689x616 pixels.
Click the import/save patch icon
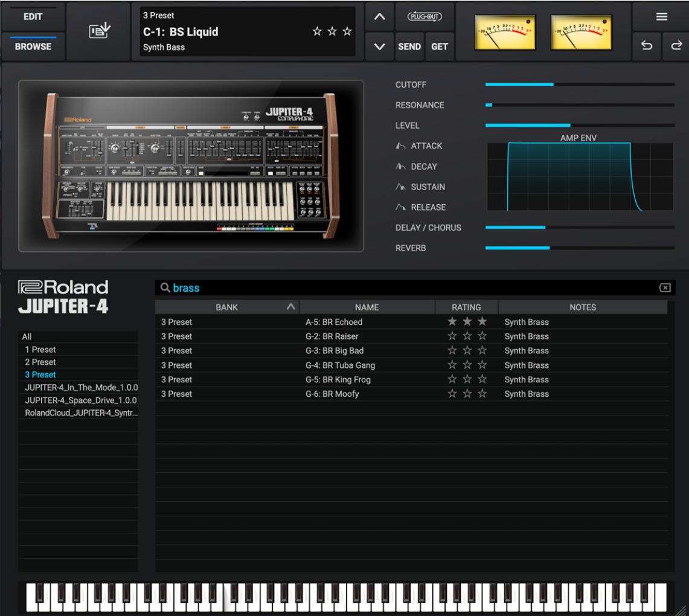(100, 31)
